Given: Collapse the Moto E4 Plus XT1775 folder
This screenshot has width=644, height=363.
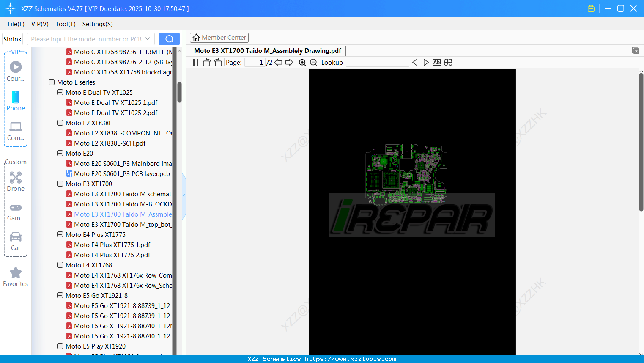Looking at the screenshot, I should click(x=60, y=234).
